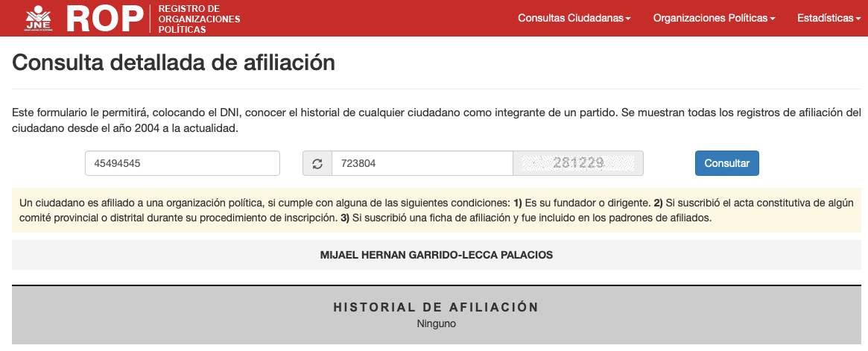Click the Registro de Organizaciones Políticas title
This screenshot has width=868, height=351.
tap(199, 19)
